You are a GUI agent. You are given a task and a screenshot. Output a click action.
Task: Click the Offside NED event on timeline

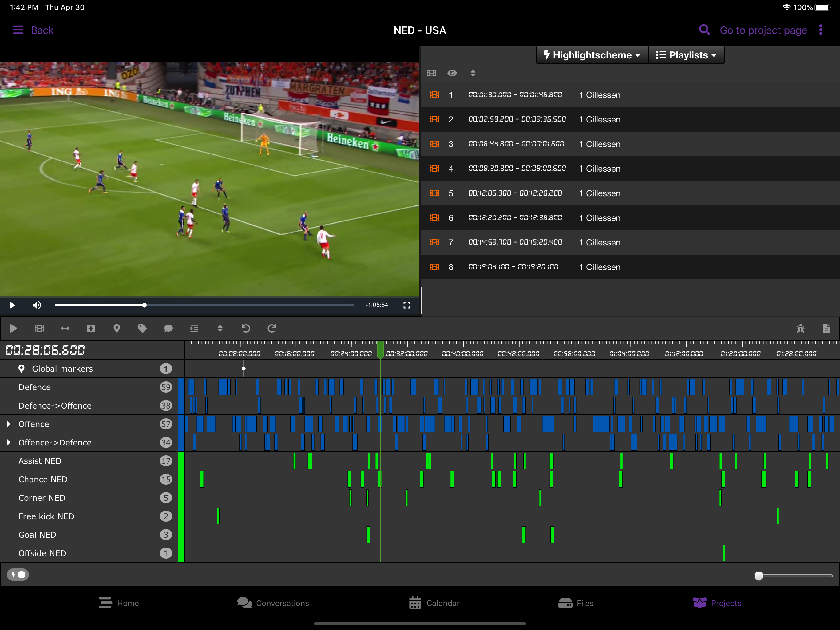[724, 553]
